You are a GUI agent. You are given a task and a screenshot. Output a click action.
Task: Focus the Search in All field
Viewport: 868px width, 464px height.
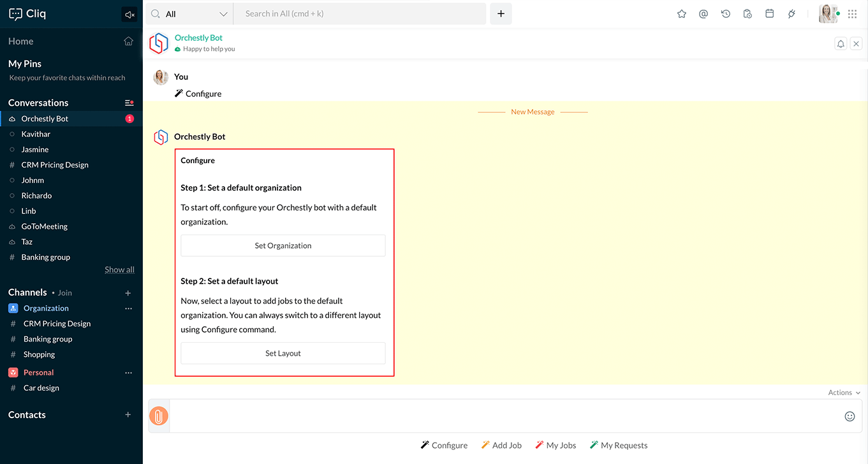[360, 14]
